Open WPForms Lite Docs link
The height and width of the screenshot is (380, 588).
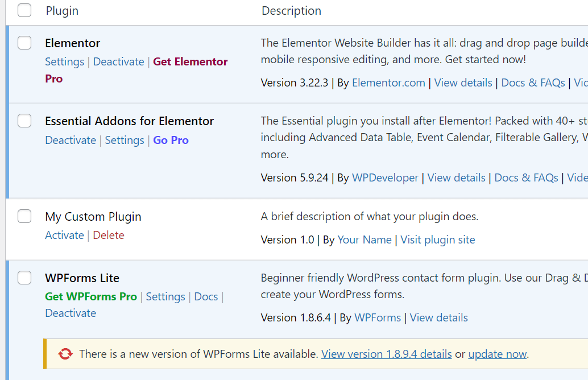point(206,296)
